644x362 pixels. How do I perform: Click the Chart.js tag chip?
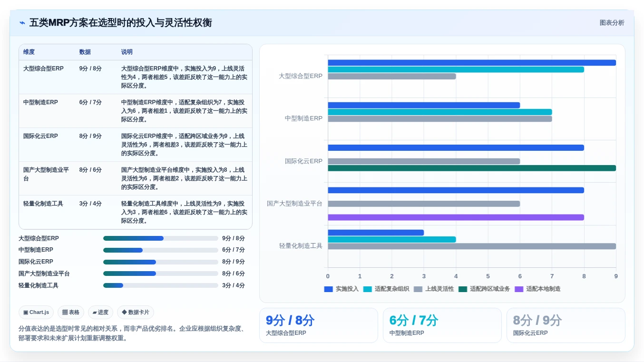click(36, 313)
